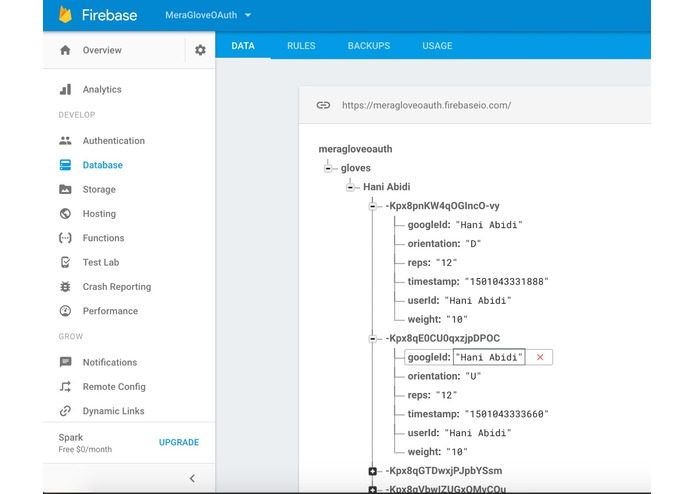This screenshot has height=494, width=695.
Task: Click userId "Hani Abidi" in first record
Action: [x=478, y=300]
